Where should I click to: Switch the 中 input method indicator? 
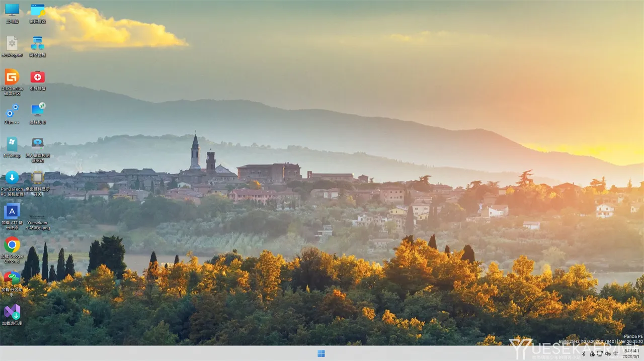(616, 353)
